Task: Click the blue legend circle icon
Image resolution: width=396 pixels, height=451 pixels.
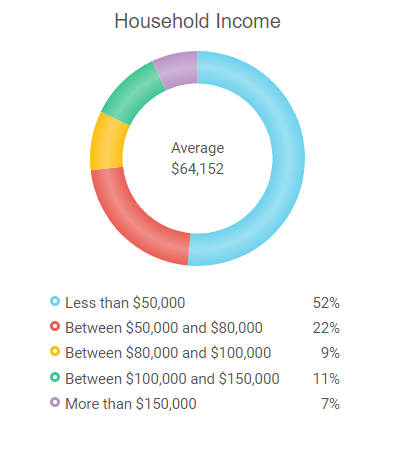Action: [x=55, y=301]
